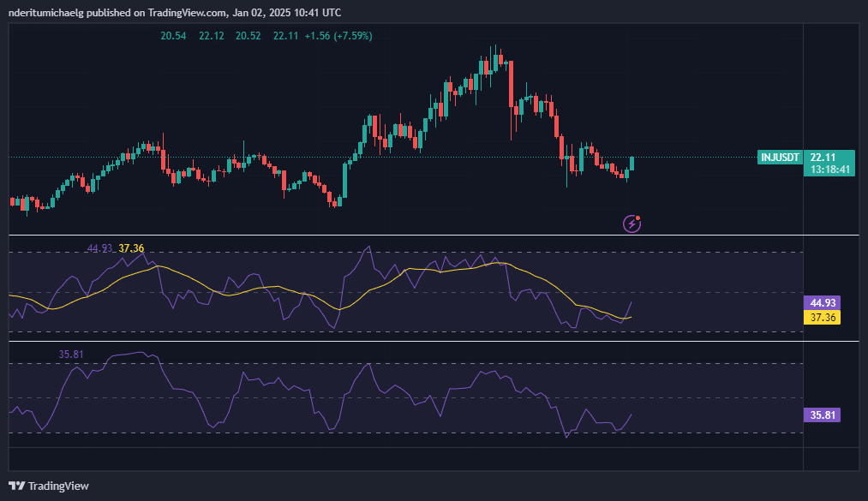Click the purple lightning bolt icon
Screen dimensions: 868x501
(x=632, y=224)
